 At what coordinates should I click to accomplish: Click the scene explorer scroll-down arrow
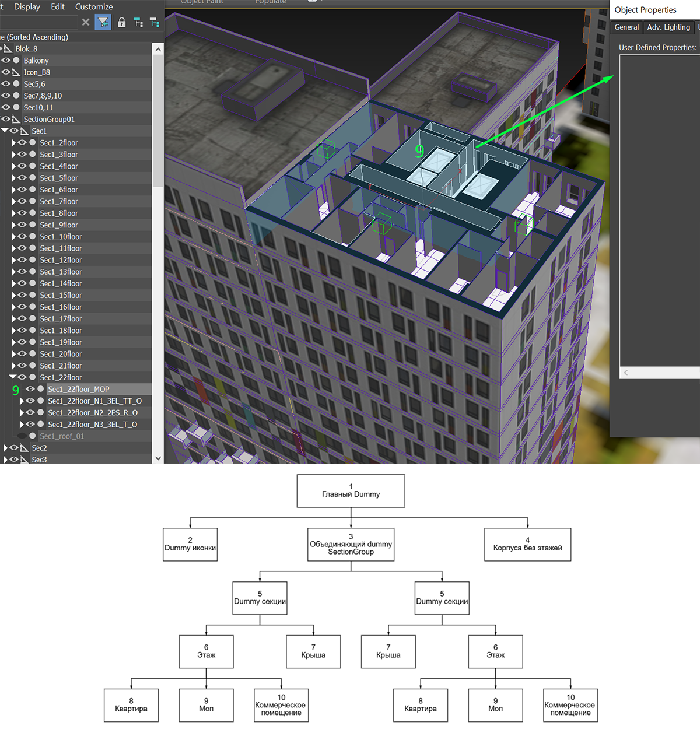[x=158, y=458]
